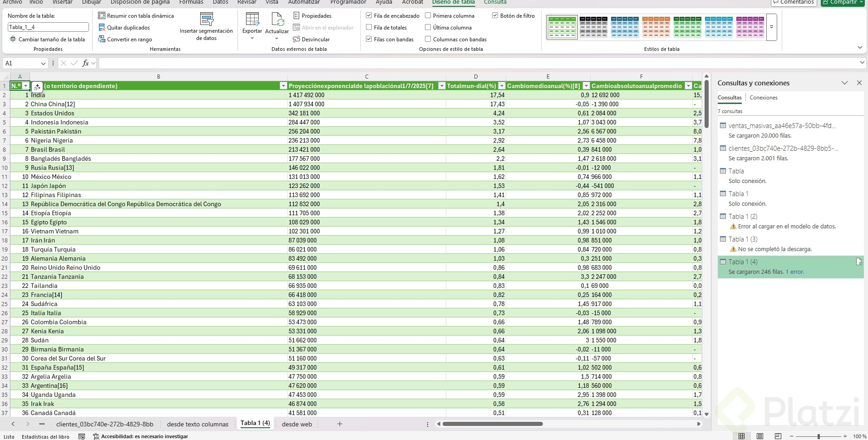868x440 pixels.
Task: Open the 'desde web' sheet tab
Action: coord(297,424)
